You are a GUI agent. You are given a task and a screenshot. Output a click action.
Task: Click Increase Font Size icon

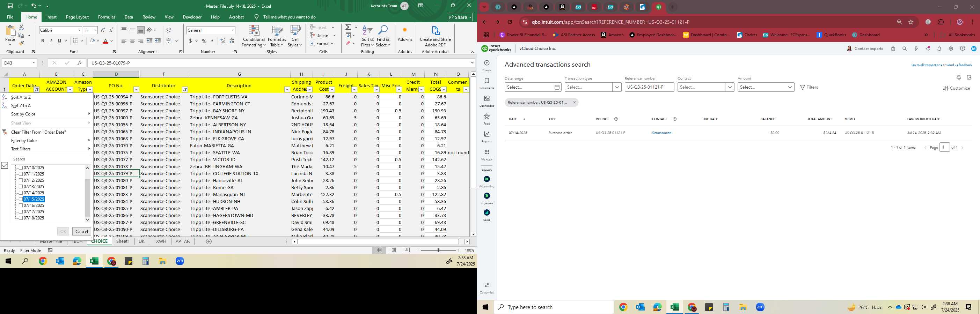pyautogui.click(x=103, y=30)
